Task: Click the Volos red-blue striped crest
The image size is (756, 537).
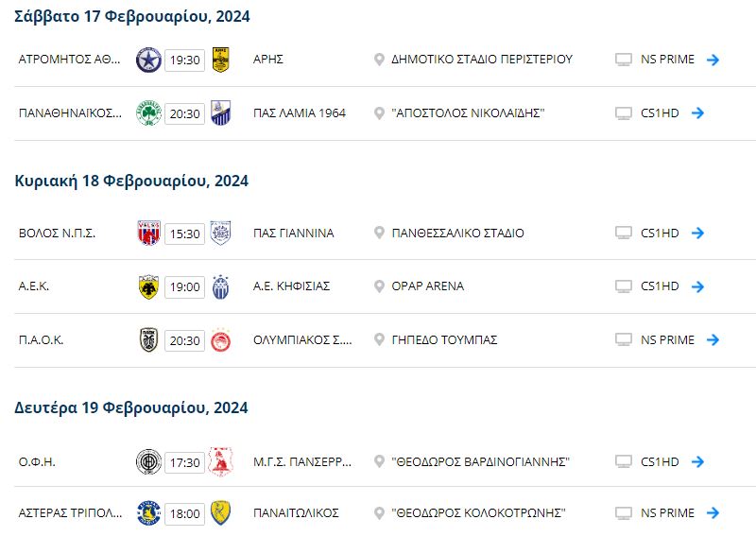Action: coord(148,233)
